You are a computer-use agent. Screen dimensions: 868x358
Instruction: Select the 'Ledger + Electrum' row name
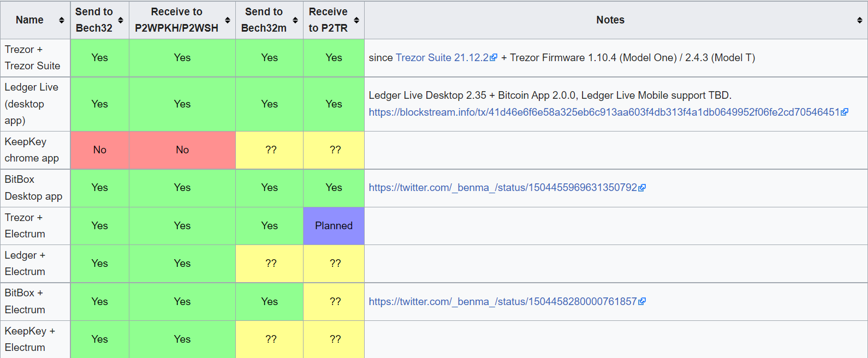point(25,263)
